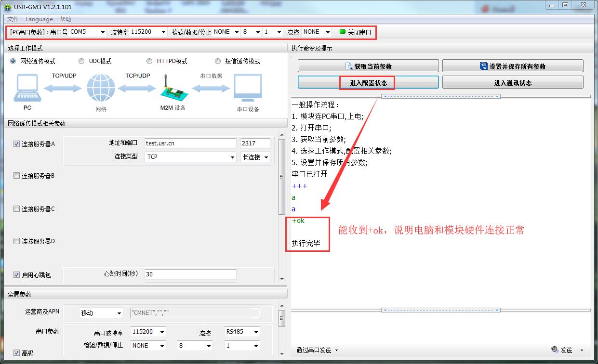Click the USR-GM3 app icon in title bar

tap(7, 7)
